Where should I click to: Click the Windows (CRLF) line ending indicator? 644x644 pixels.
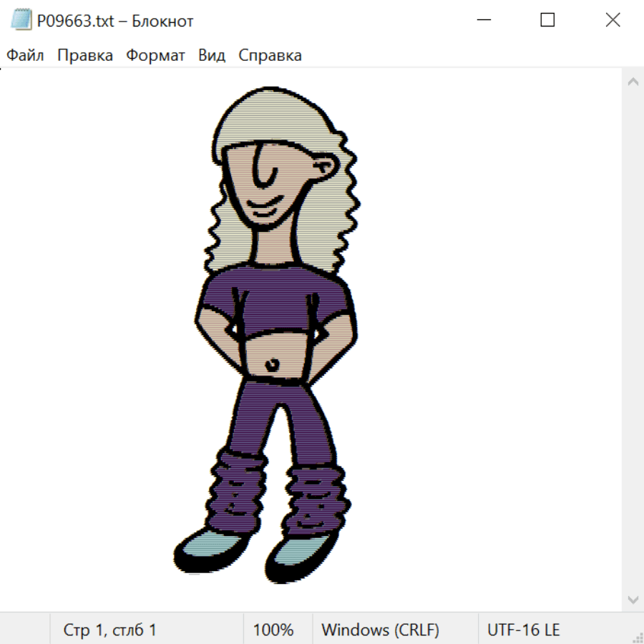click(x=380, y=630)
